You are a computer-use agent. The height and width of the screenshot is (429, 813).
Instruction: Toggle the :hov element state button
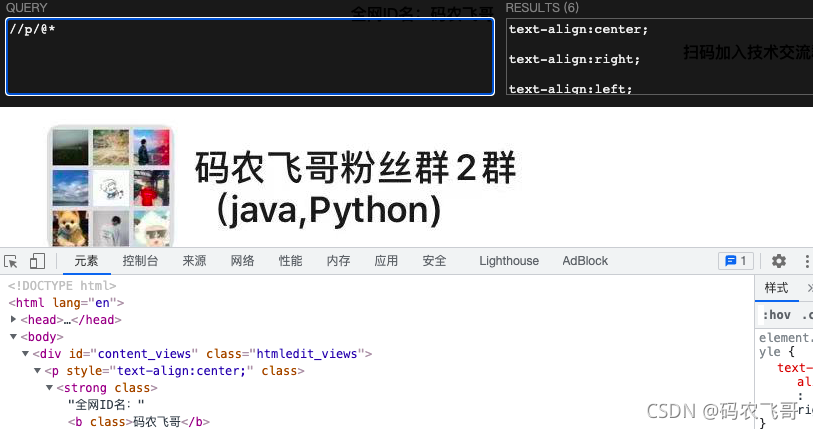coord(776,315)
